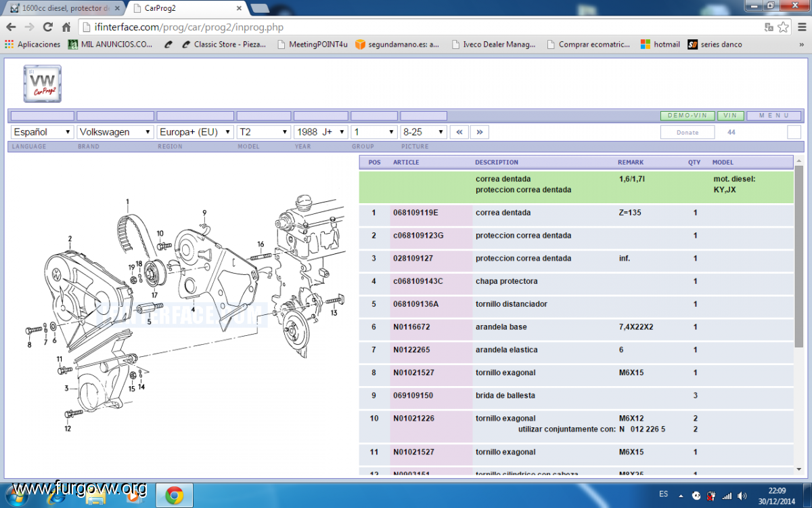Select article number 068109119E
Image resolution: width=812 pixels, height=508 pixels.
point(415,213)
